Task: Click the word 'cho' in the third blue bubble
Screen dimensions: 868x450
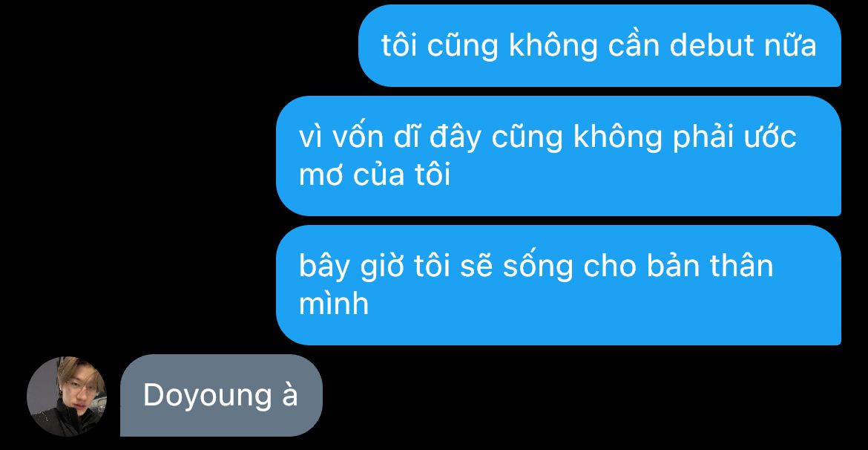Action: [x=610, y=266]
